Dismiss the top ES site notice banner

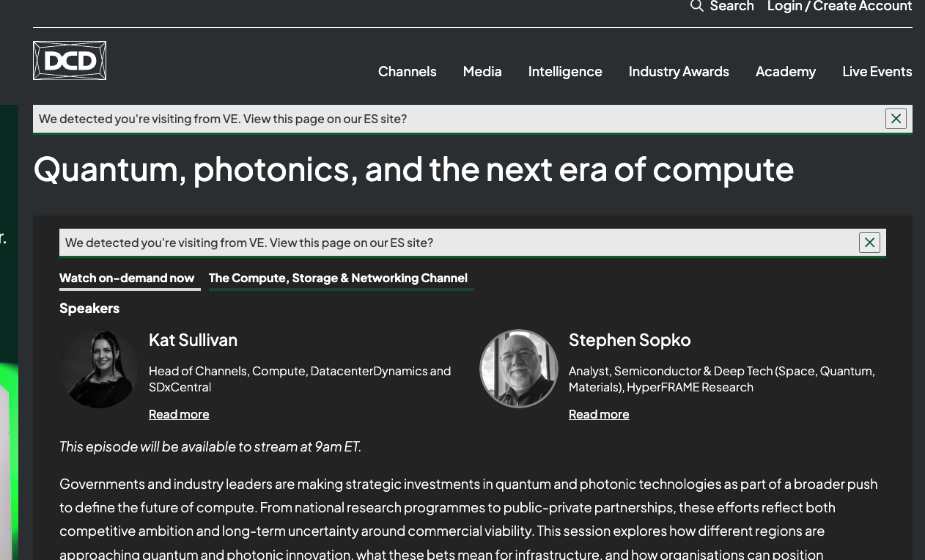pos(896,119)
